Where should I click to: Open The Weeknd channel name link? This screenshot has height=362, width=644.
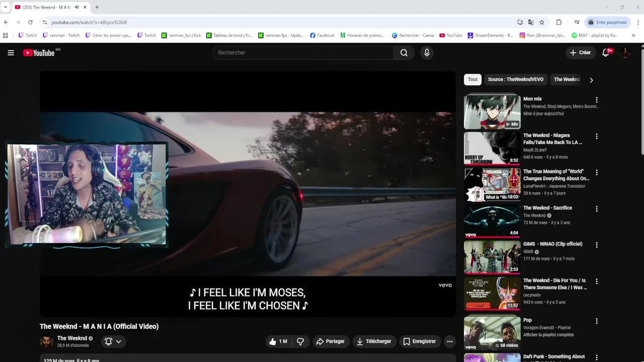click(72, 338)
